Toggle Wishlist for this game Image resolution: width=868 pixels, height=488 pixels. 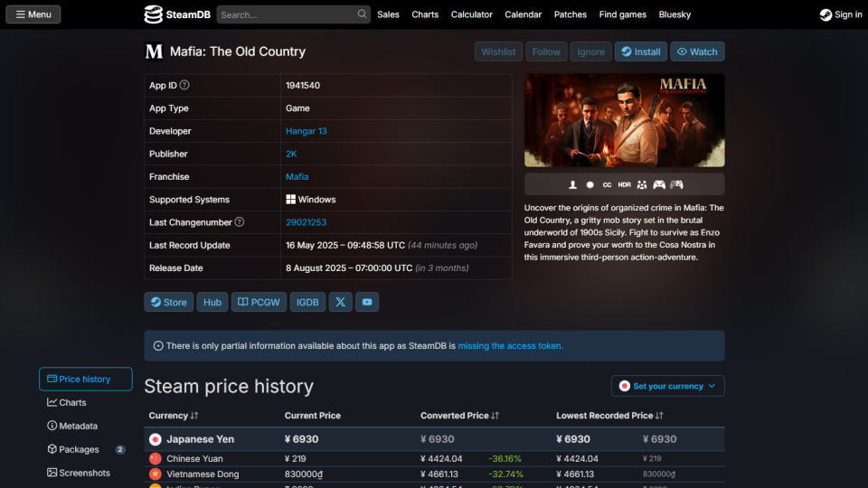click(498, 52)
